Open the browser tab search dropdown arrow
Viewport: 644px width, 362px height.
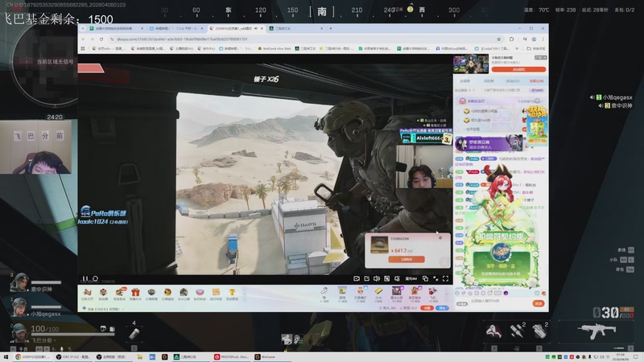click(x=83, y=28)
